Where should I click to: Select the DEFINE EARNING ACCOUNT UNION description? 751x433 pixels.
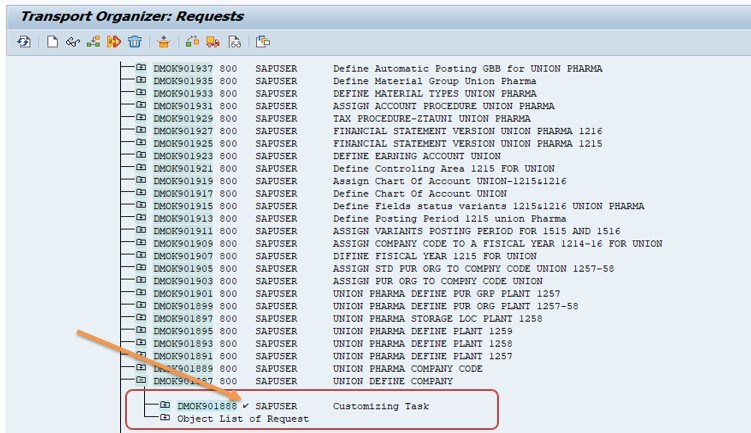417,156
